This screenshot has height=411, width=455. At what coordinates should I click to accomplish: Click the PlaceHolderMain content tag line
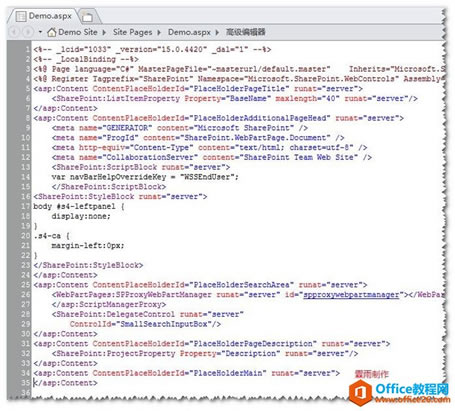(186, 373)
